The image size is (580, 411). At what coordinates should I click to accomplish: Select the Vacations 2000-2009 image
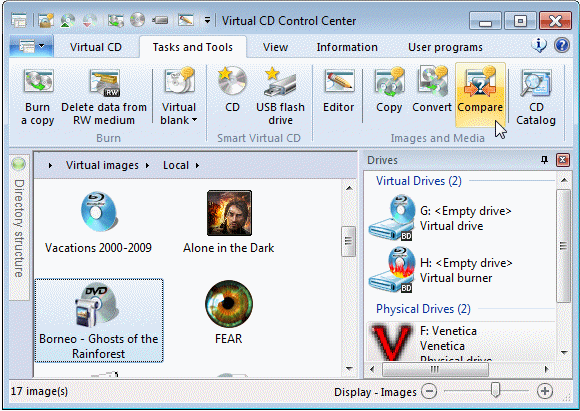click(98, 223)
